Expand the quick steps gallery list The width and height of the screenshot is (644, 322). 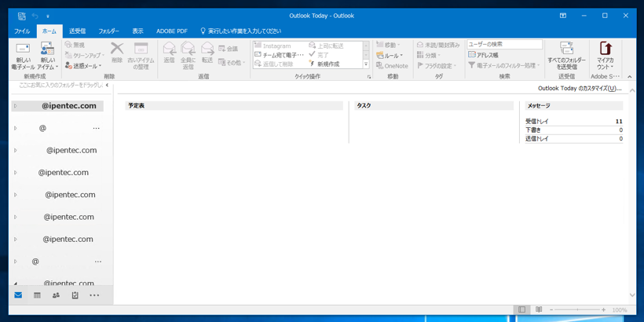coord(366,64)
